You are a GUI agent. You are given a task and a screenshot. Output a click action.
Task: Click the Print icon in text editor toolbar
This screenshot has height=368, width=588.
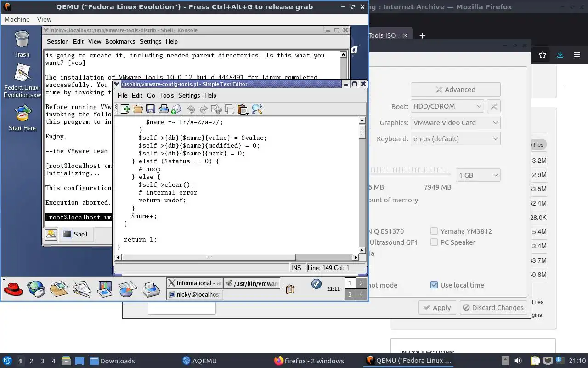point(164,109)
